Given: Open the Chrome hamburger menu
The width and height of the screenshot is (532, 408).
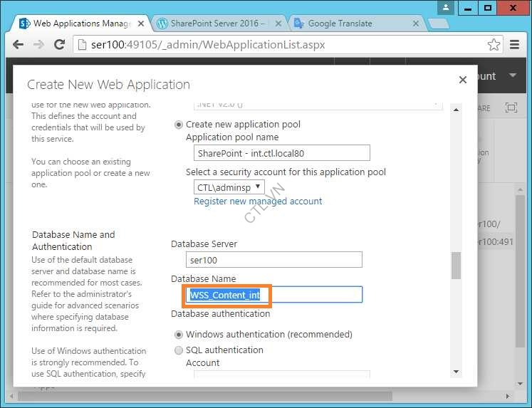Looking at the screenshot, I should point(515,45).
